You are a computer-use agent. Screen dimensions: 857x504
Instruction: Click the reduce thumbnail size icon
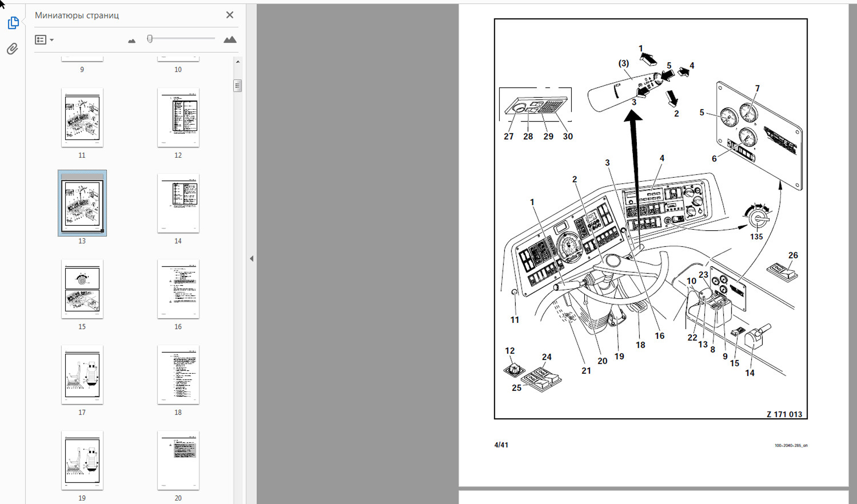(x=131, y=41)
